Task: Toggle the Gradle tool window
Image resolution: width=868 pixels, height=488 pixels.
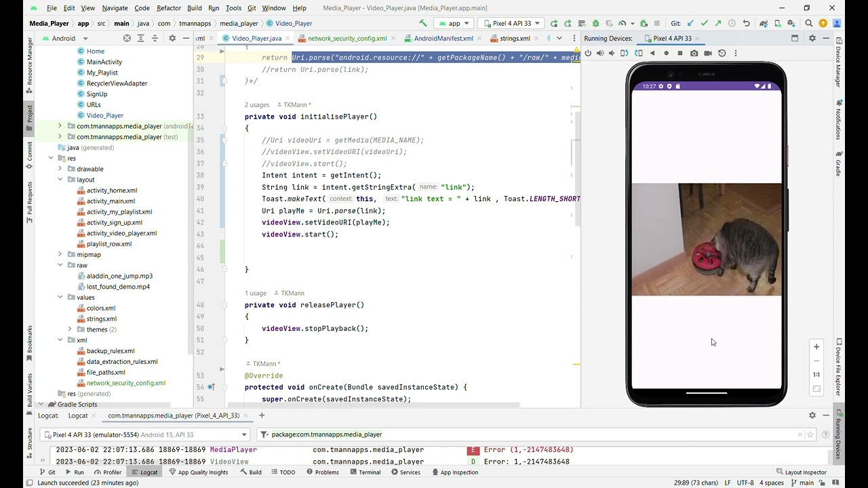Action: pyautogui.click(x=839, y=163)
